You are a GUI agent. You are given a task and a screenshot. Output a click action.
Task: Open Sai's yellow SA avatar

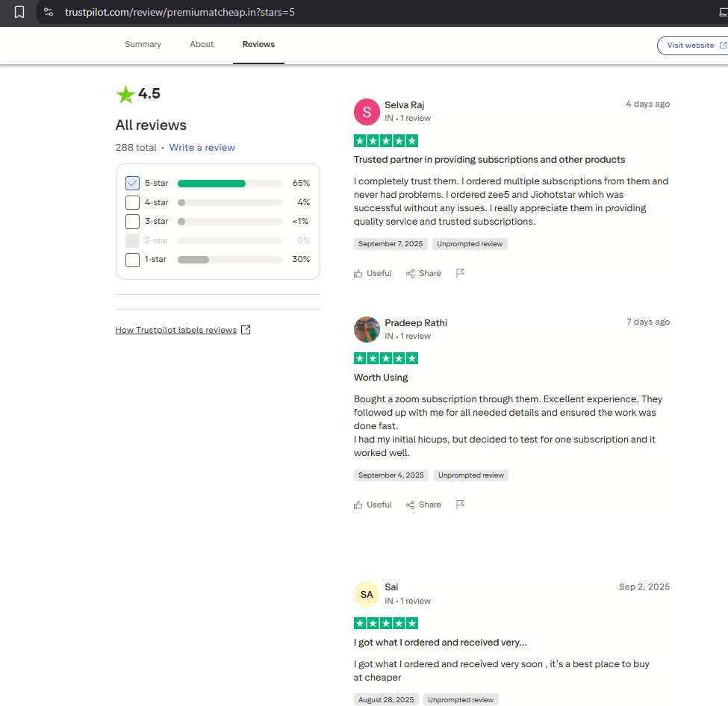coord(367,594)
